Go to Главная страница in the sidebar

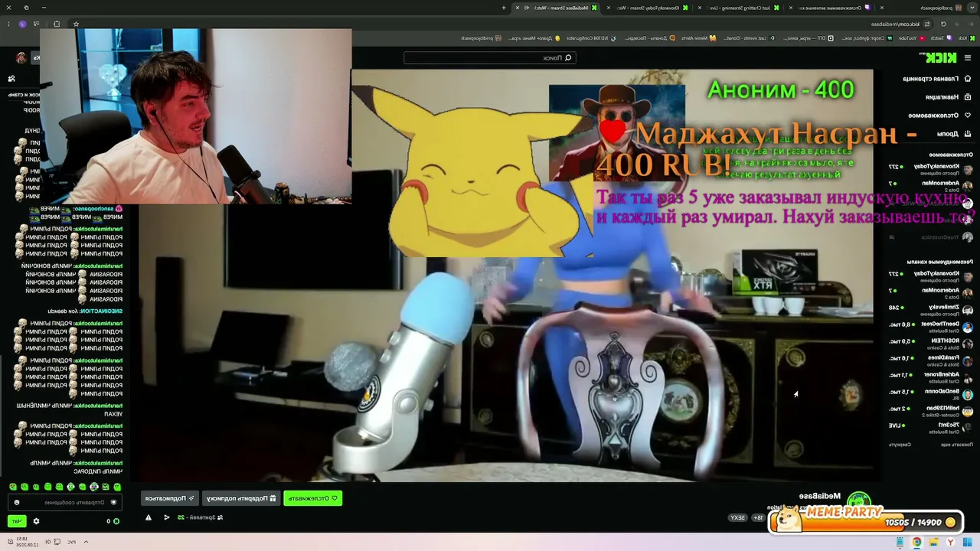coord(936,78)
